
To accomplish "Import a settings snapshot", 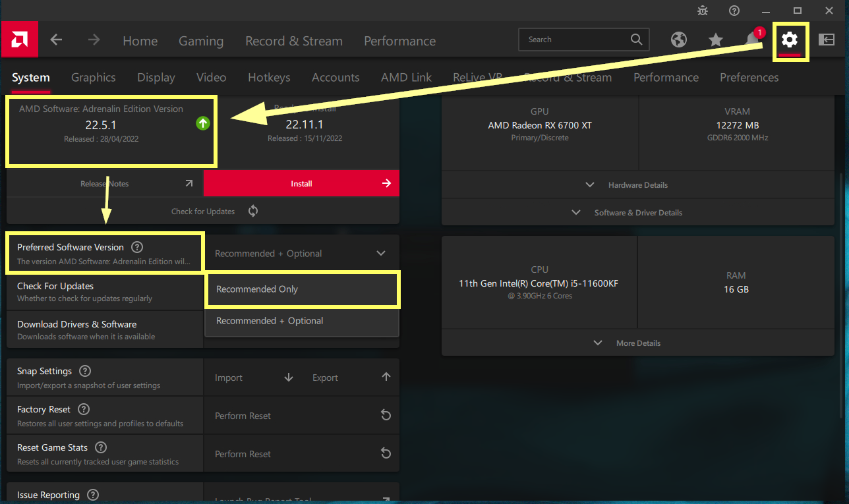I will click(254, 378).
